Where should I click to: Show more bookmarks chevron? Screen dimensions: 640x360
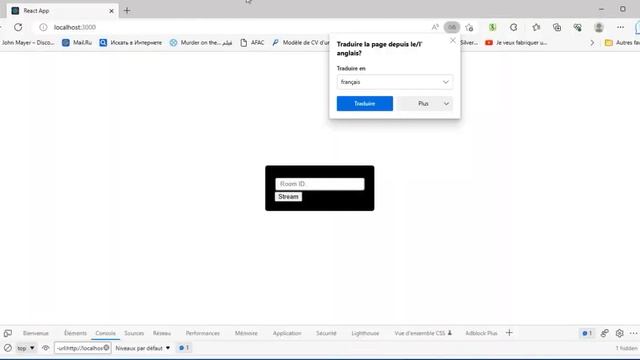point(592,42)
